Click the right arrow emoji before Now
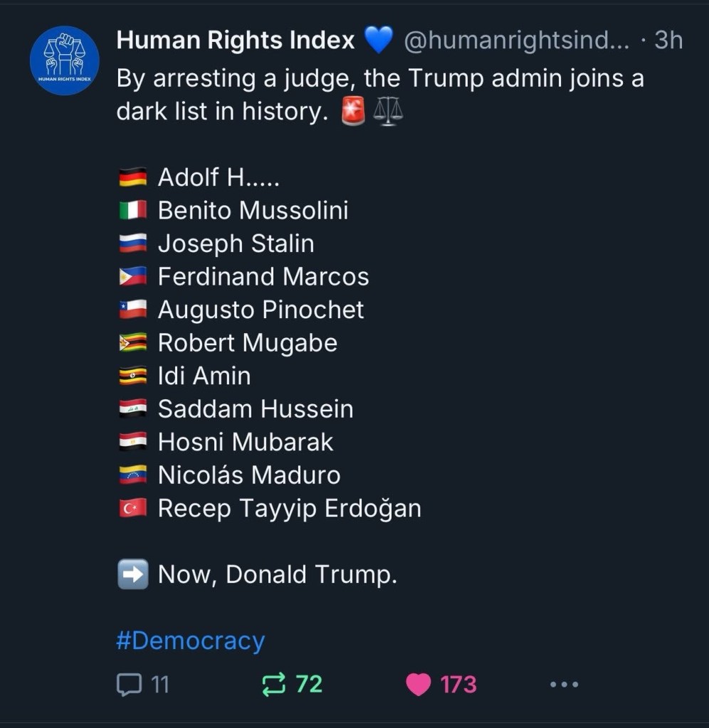 click(x=133, y=574)
